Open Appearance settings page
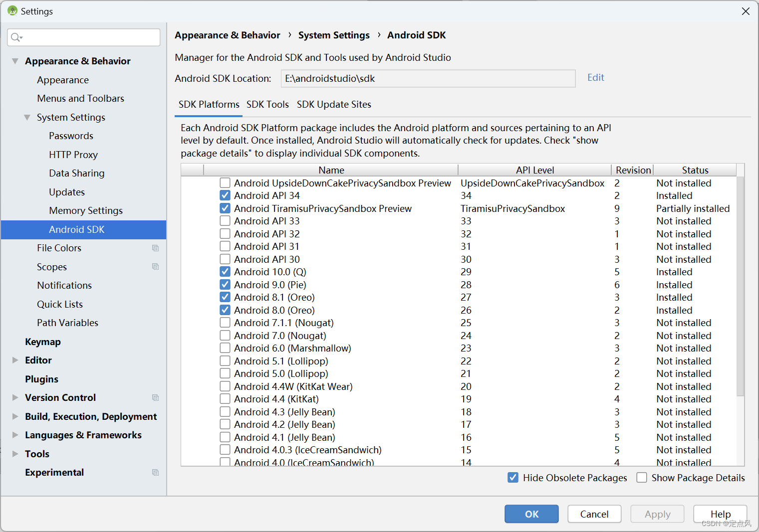This screenshot has height=532, width=759. click(63, 80)
